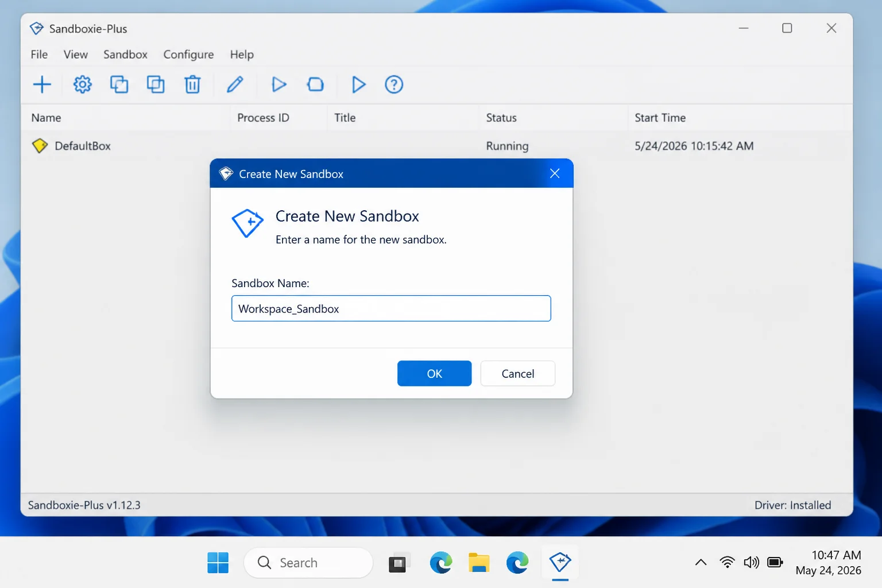Click the trash can delete icon
This screenshot has height=588, width=882.
click(192, 84)
